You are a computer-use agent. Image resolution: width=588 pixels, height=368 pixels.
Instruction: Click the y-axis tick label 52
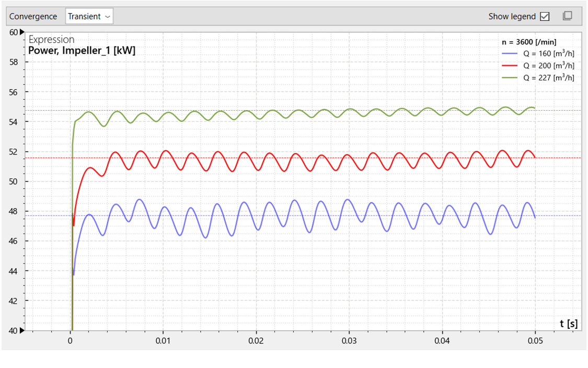point(14,151)
